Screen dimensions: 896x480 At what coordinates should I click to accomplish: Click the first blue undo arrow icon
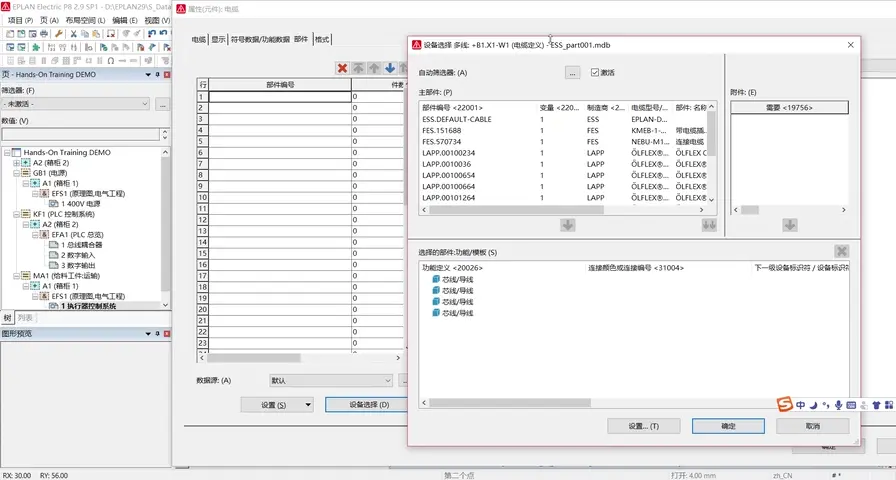pos(153,34)
